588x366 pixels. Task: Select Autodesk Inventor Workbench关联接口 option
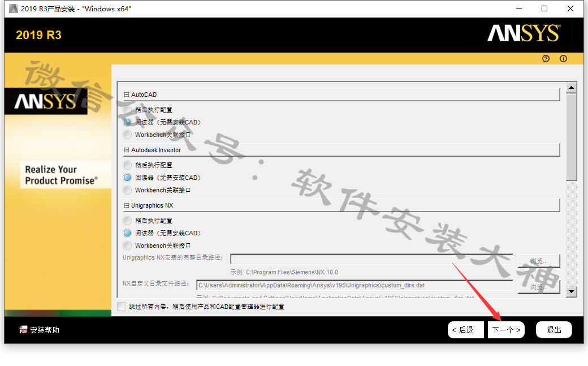[x=128, y=190]
